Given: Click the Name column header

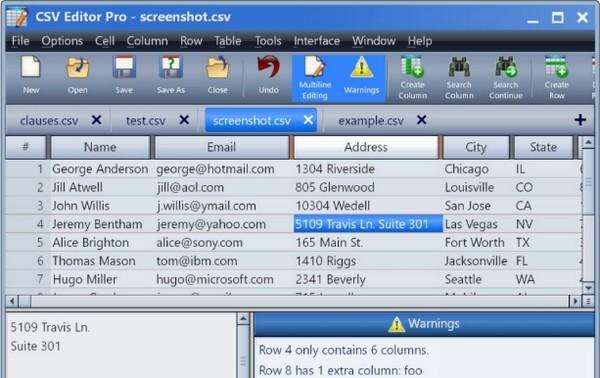Looking at the screenshot, I should (x=100, y=147).
